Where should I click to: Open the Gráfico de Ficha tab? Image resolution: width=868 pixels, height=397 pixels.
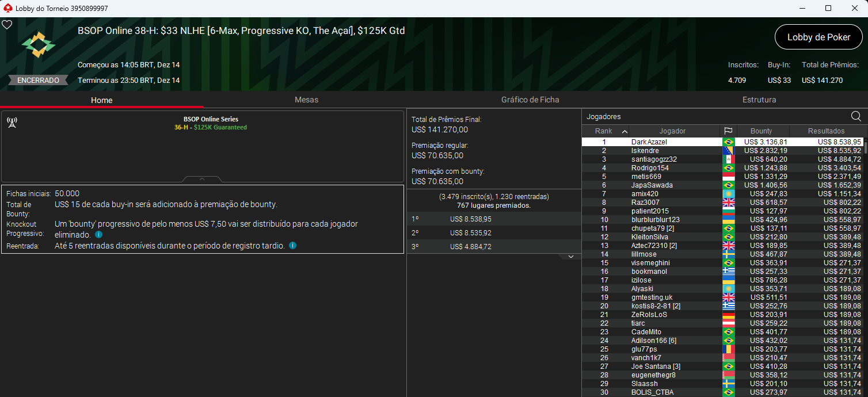click(530, 100)
